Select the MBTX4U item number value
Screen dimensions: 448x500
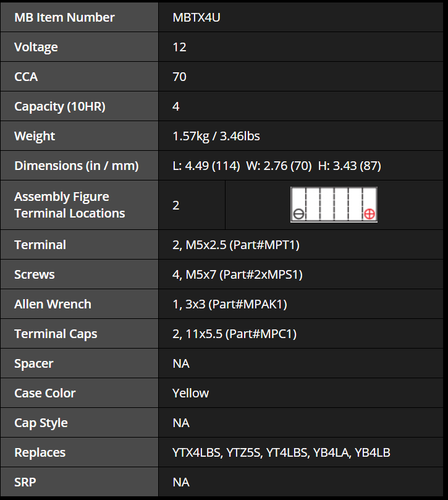[x=197, y=17]
